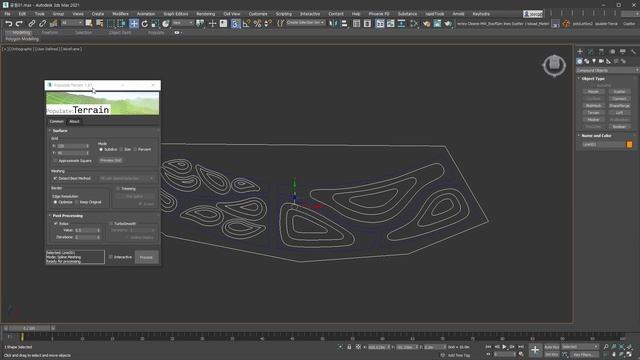Activate the Select and Rotate tool
The width and height of the screenshot is (640, 360).
click(x=144, y=24)
